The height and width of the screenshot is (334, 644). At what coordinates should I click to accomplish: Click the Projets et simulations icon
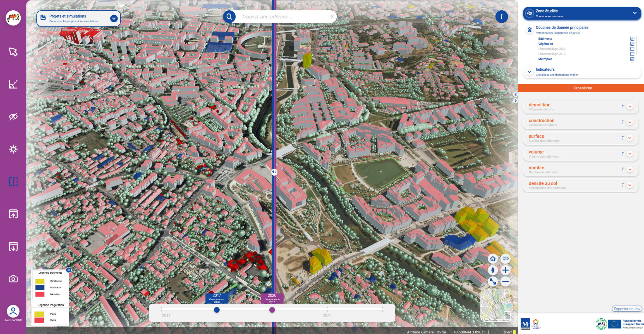pyautogui.click(x=43, y=17)
